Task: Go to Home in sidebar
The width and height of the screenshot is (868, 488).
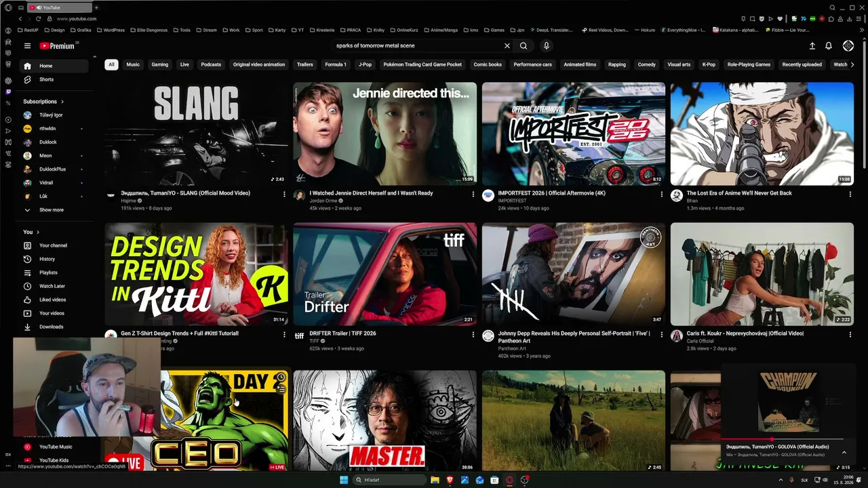Action: pos(54,66)
